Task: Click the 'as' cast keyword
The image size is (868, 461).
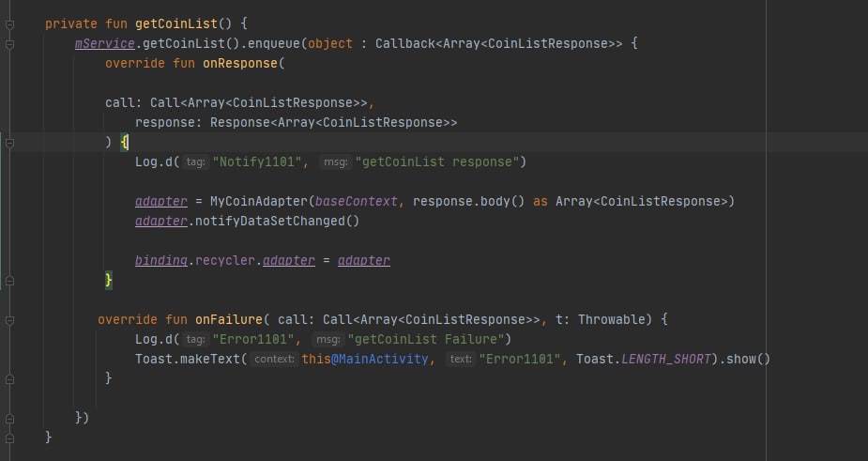Action: pos(540,201)
